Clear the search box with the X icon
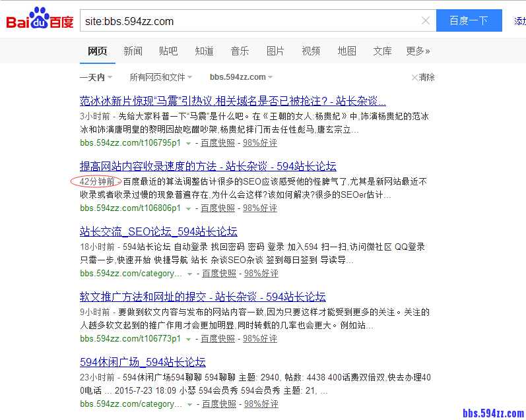 click(x=426, y=21)
